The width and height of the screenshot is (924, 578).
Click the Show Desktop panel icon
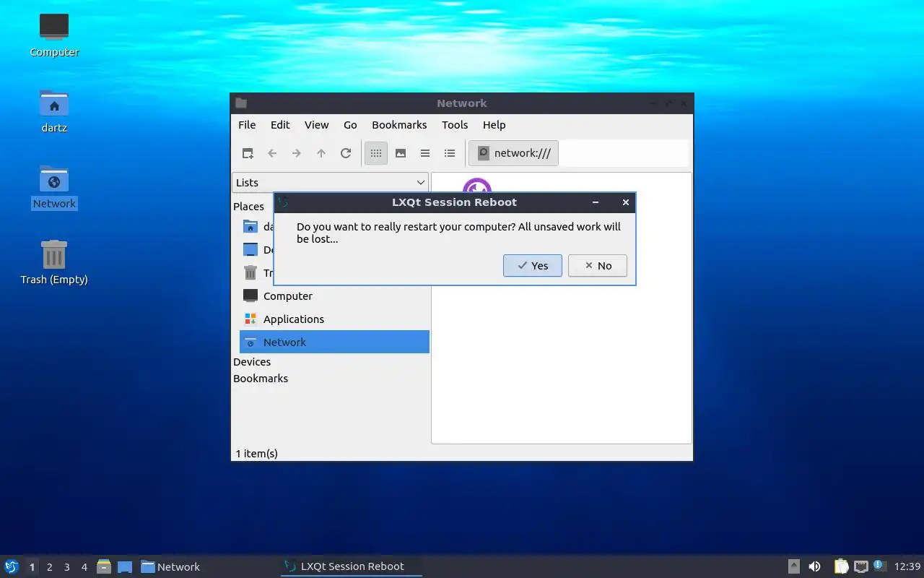(125, 566)
